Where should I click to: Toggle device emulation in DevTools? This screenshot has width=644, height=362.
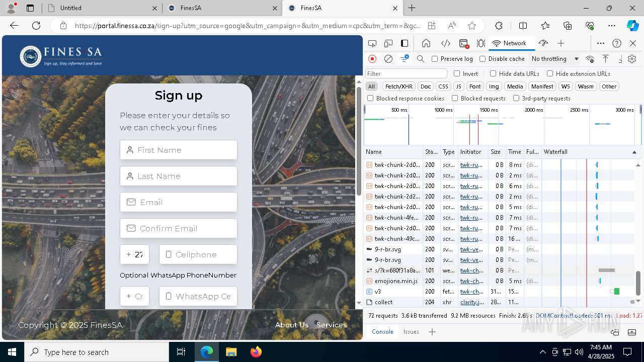point(388,43)
